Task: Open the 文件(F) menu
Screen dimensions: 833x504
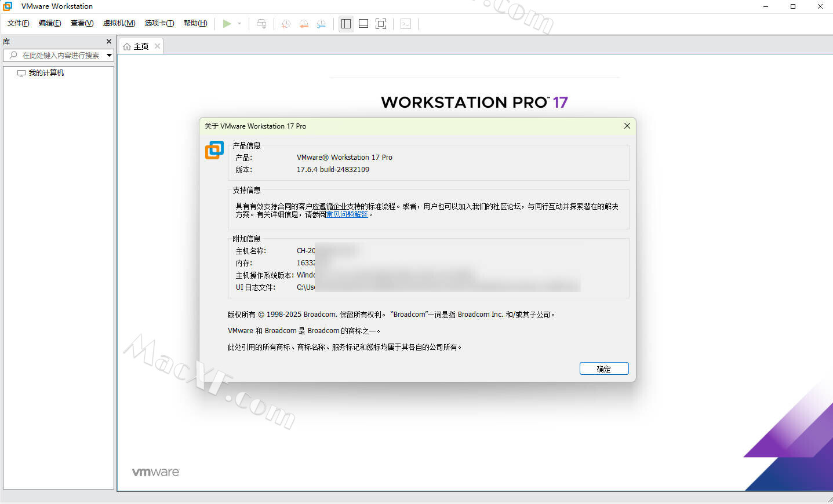Action: 19,23
